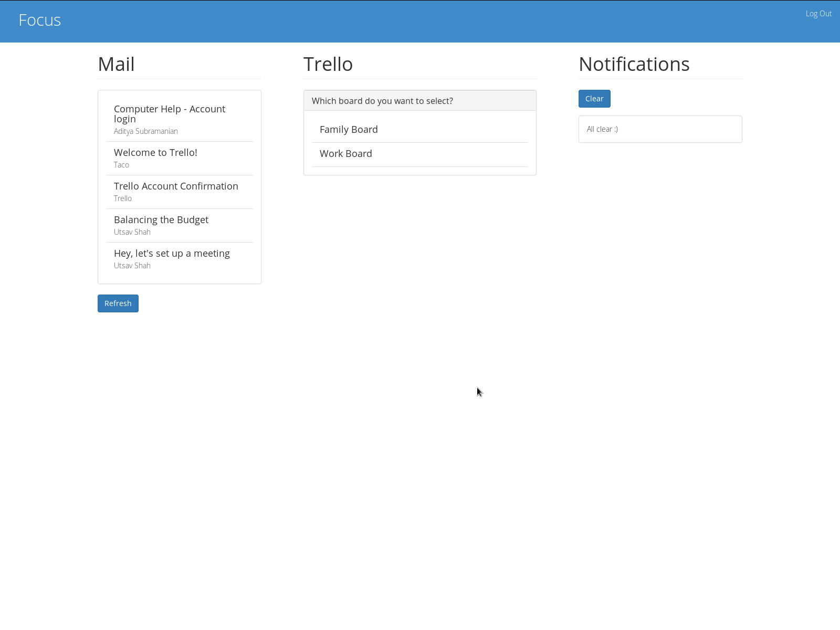Select the Family Board
Viewport: 840px width, 630px height.
click(x=420, y=130)
